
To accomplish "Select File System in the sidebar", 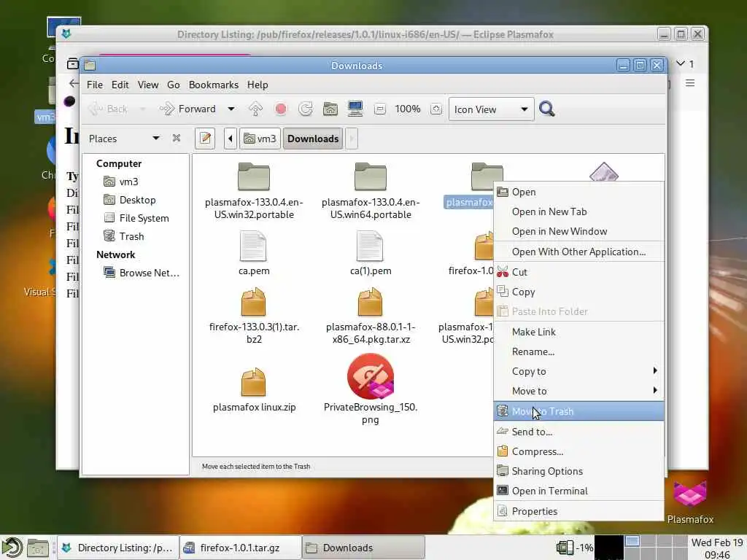I will tap(135, 218).
